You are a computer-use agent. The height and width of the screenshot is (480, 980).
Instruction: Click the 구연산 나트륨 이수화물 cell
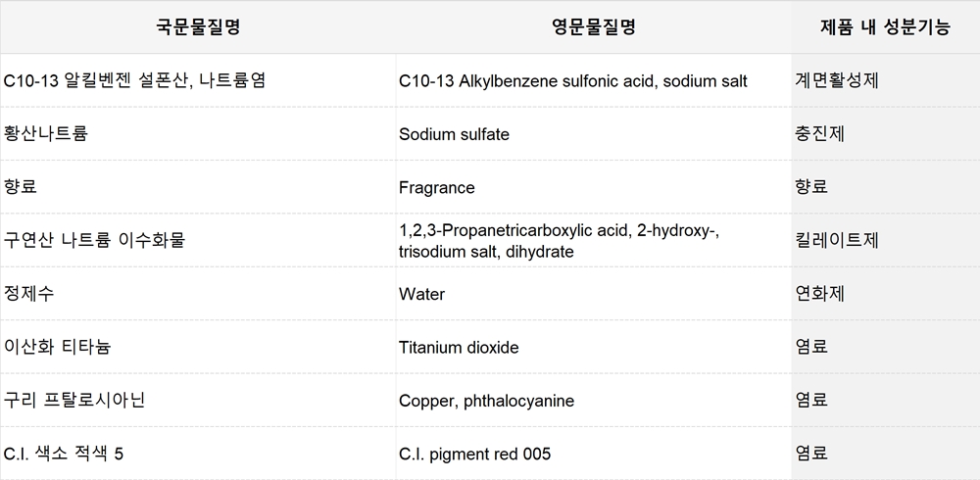[x=198, y=240]
